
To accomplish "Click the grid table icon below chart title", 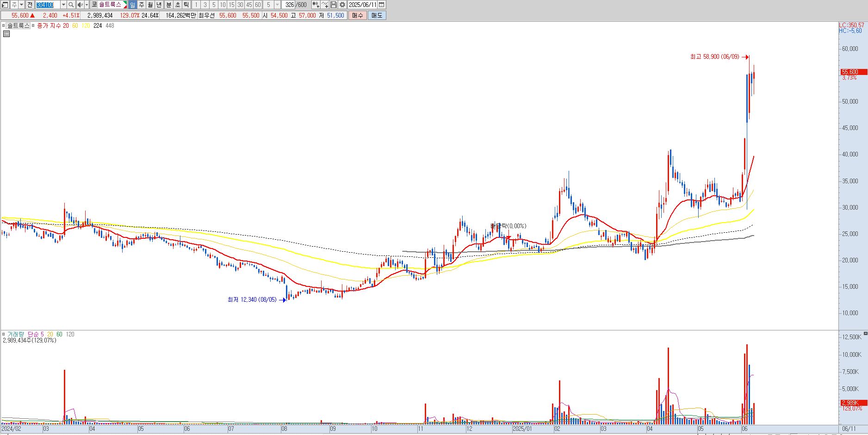I will pyautogui.click(x=6, y=34).
